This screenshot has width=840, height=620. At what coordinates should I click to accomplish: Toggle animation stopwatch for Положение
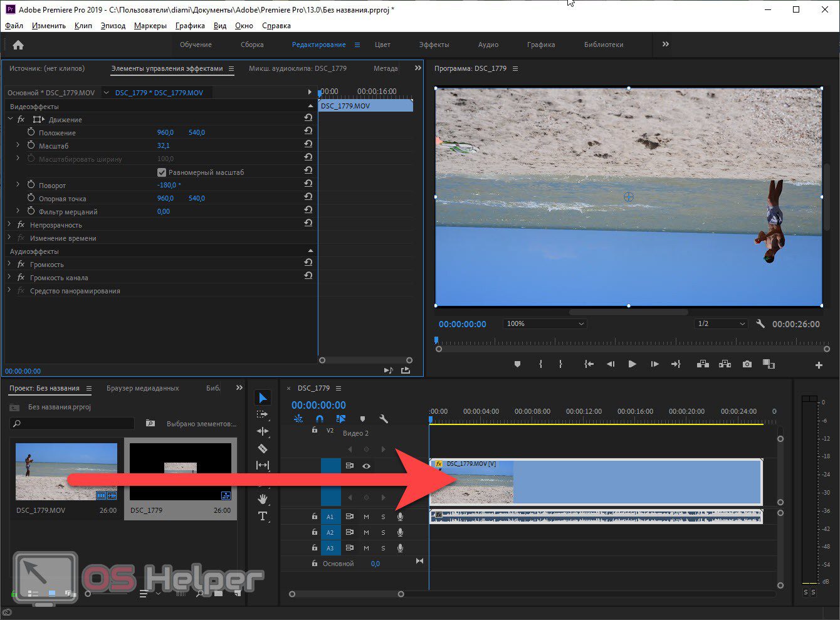coord(31,132)
